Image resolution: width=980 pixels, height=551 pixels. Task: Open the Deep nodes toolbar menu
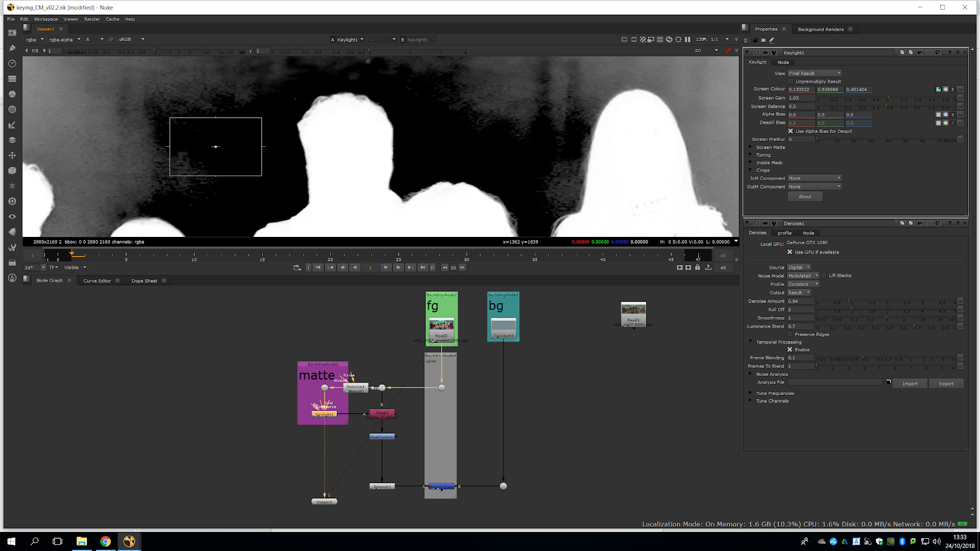(12, 201)
